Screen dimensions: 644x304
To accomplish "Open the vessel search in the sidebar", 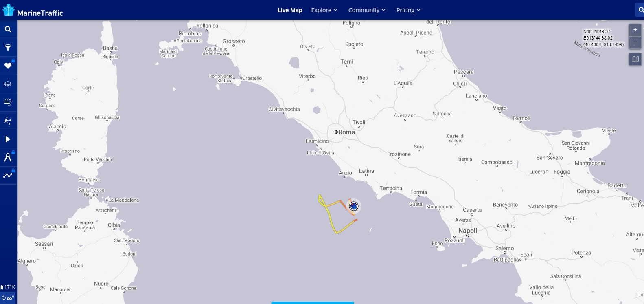I will click(x=8, y=29).
